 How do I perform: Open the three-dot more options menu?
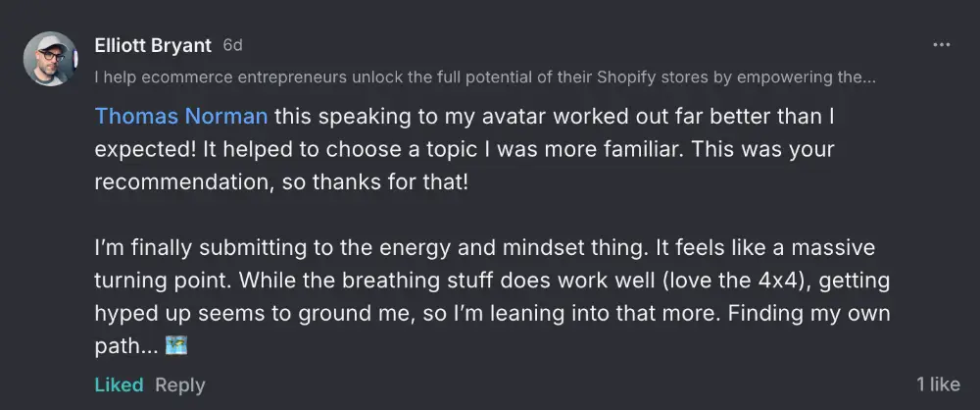942,45
